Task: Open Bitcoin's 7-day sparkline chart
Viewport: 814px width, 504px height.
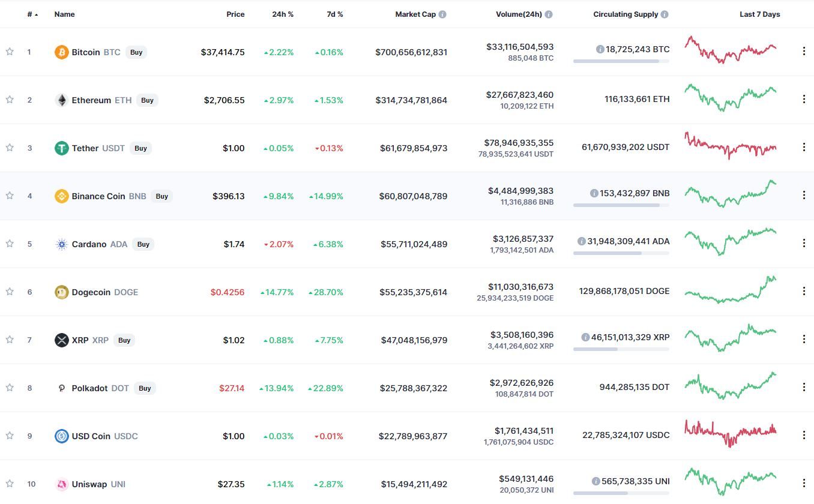Action: click(731, 50)
